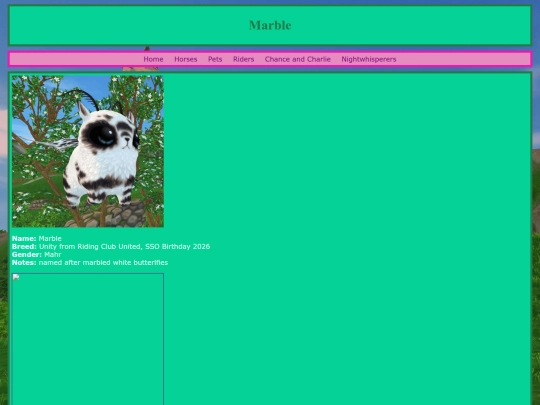Select the Name: Marble text line
The height and width of the screenshot is (405, 540).
point(37,238)
